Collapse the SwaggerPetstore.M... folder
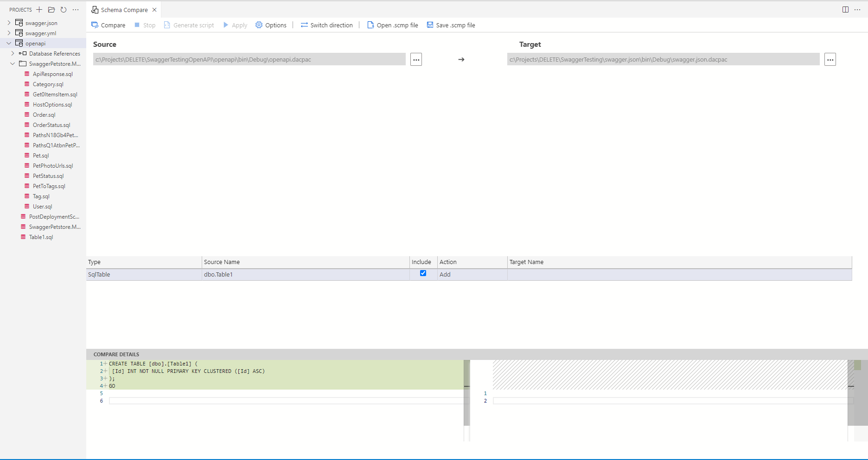The height and width of the screenshot is (460, 868). pos(13,63)
